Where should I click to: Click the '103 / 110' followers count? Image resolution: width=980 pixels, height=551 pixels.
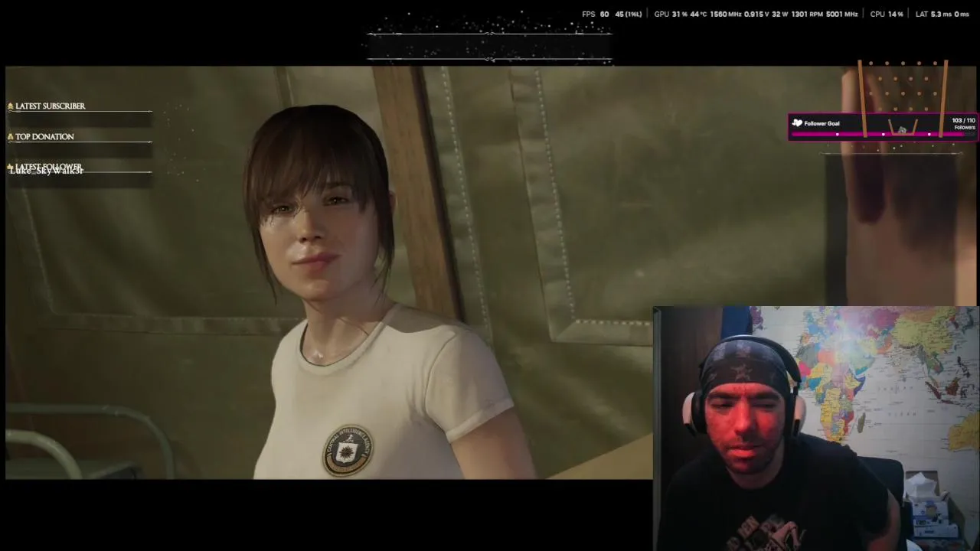point(963,121)
